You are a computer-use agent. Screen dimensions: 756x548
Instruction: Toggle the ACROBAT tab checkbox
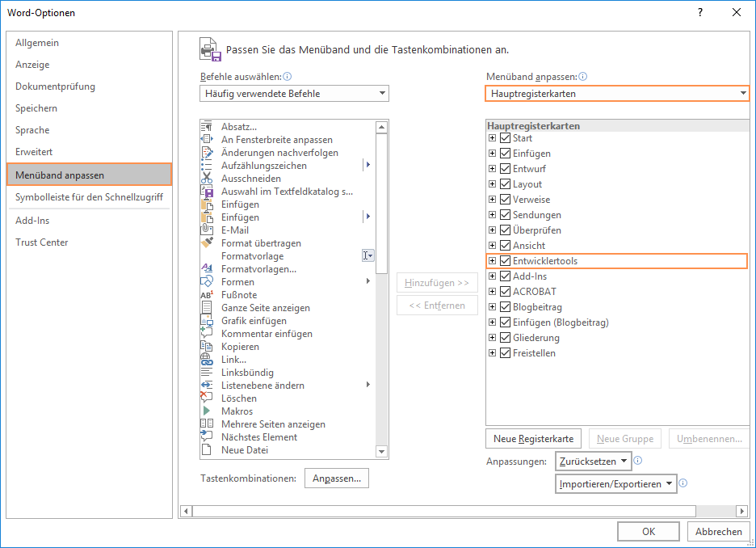click(506, 292)
